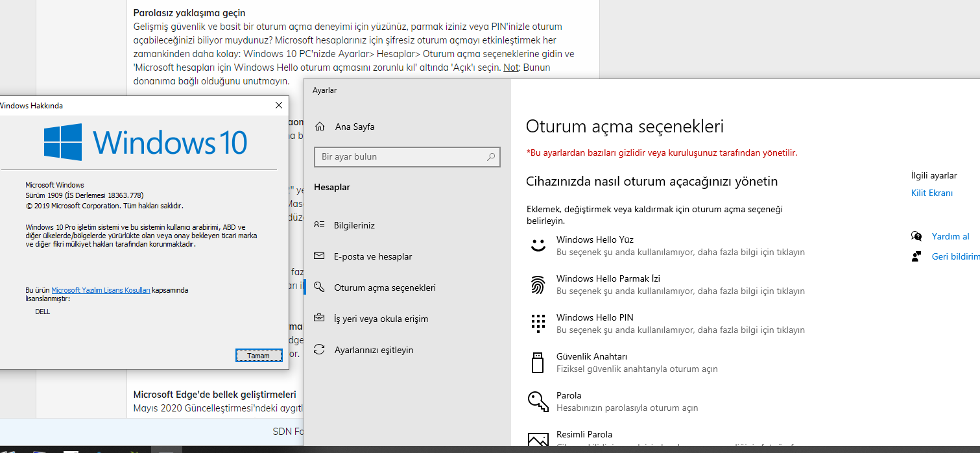Click Parolasız yaklaşıma geçin heading in background page
The height and width of the screenshot is (453, 980).
pos(189,12)
